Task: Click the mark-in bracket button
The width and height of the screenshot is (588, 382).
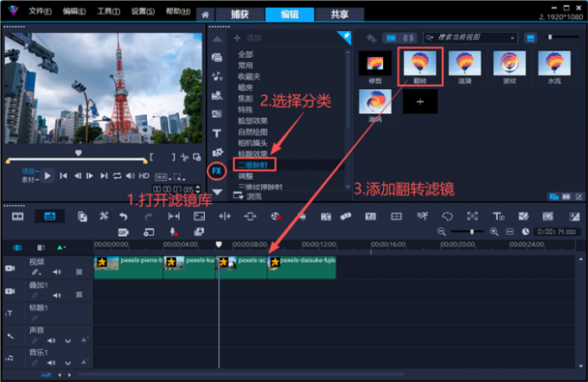Action: click(151, 157)
